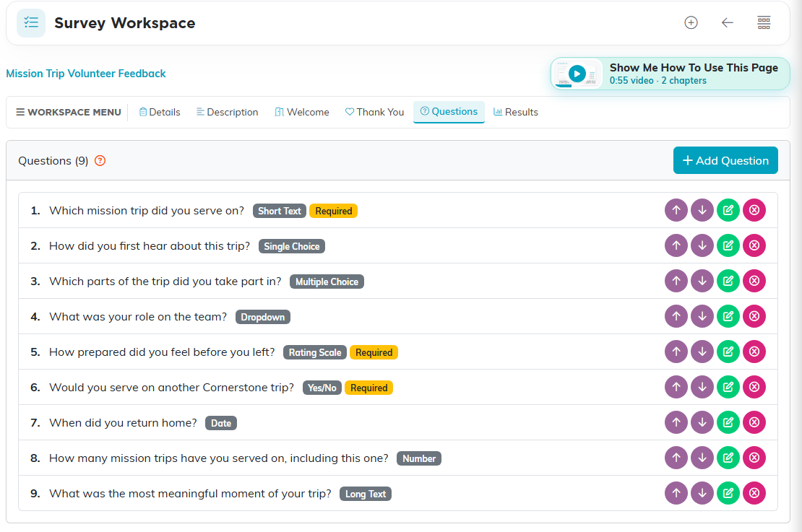Click the Rating Scale badge on question 5
Image resolution: width=802 pixels, height=532 pixels.
[315, 352]
